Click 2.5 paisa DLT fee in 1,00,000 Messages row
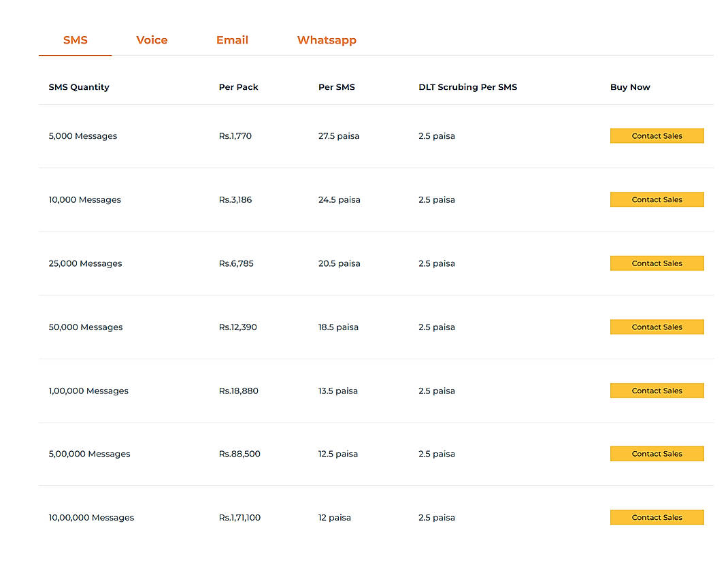 (x=436, y=391)
